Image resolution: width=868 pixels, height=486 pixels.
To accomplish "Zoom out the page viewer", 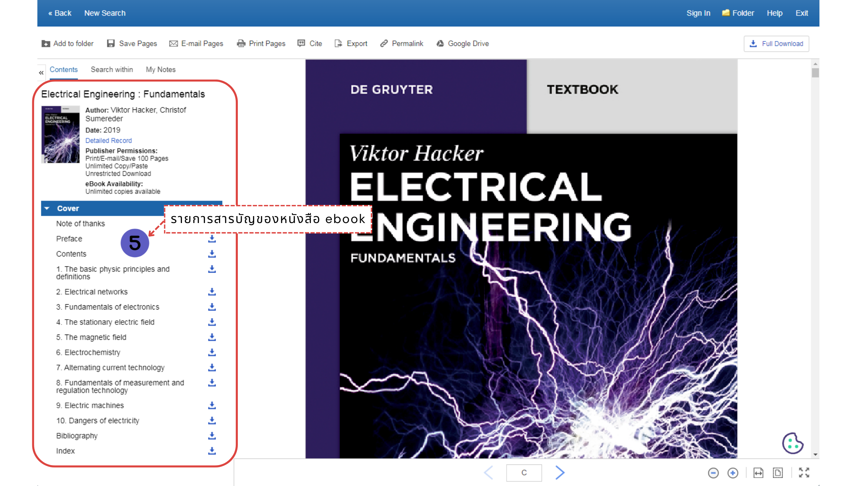I will (713, 473).
